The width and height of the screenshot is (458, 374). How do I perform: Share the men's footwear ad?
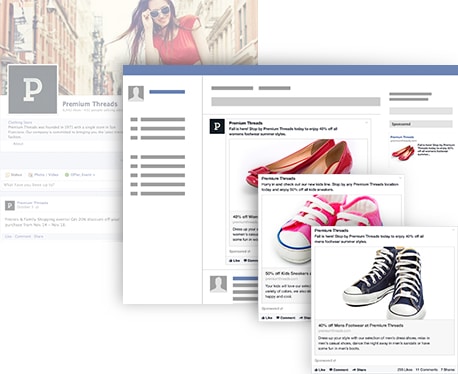pos(359,370)
